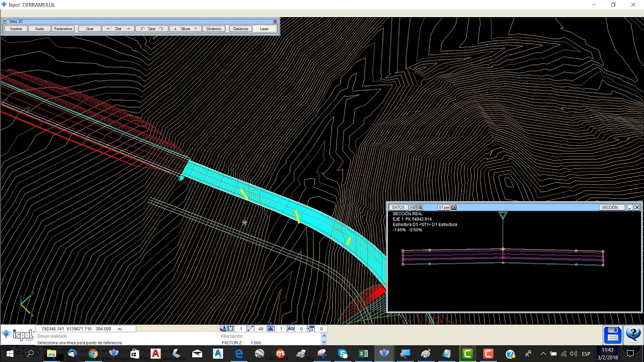Click the Aa text style icon
Viewport: 644px width, 362px height.
pyautogui.click(x=291, y=329)
